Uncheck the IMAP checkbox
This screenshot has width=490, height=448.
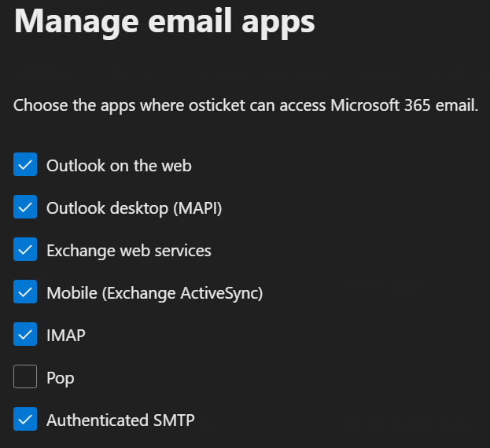pyautogui.click(x=25, y=335)
